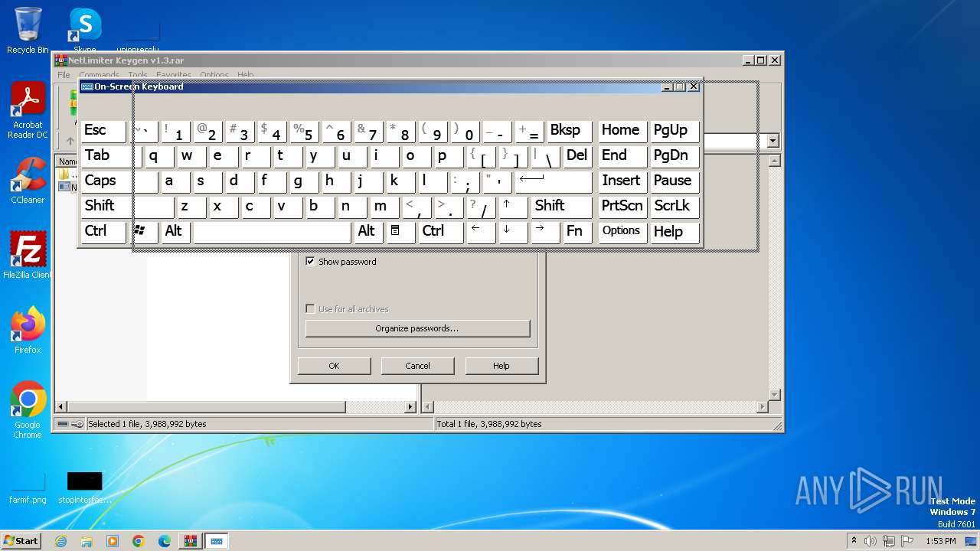The height and width of the screenshot is (551, 980).
Task: Open Skype desktop shortcut
Action: coord(84,31)
